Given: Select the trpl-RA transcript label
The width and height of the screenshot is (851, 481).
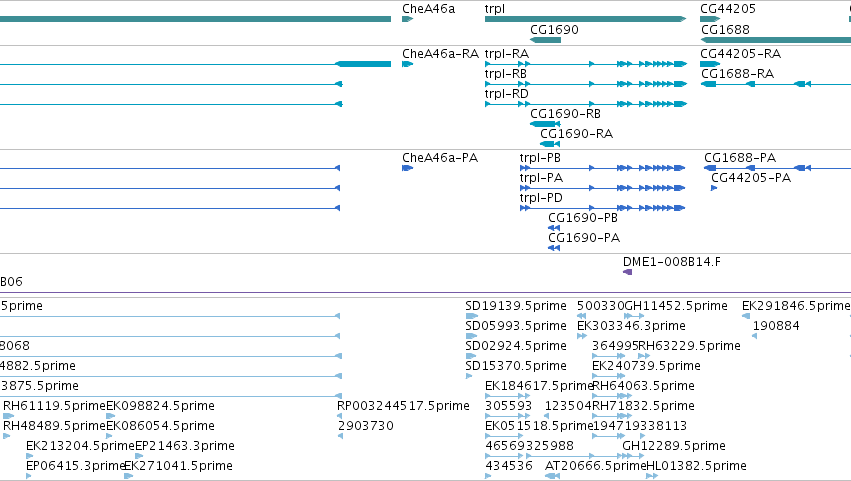Looking at the screenshot, I should click(506, 54).
